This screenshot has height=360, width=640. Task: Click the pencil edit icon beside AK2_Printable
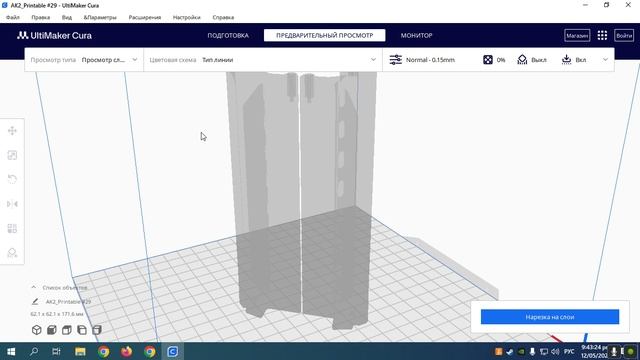(35, 302)
